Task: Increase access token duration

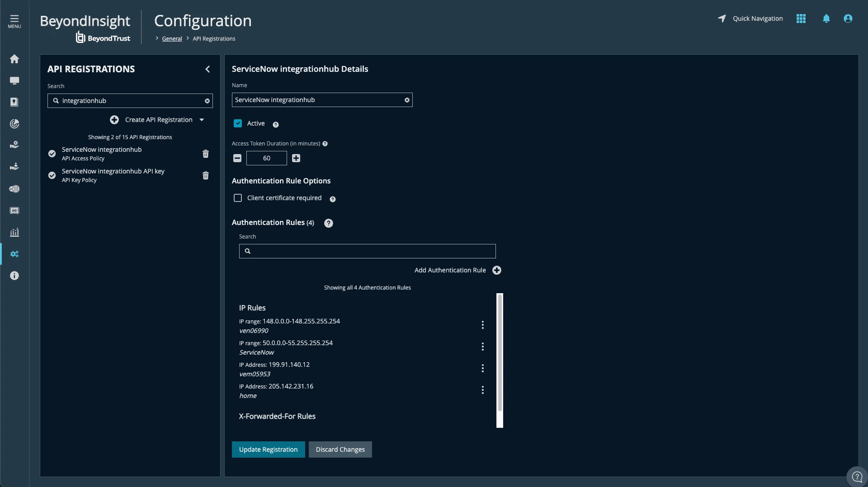Action: pyautogui.click(x=296, y=158)
